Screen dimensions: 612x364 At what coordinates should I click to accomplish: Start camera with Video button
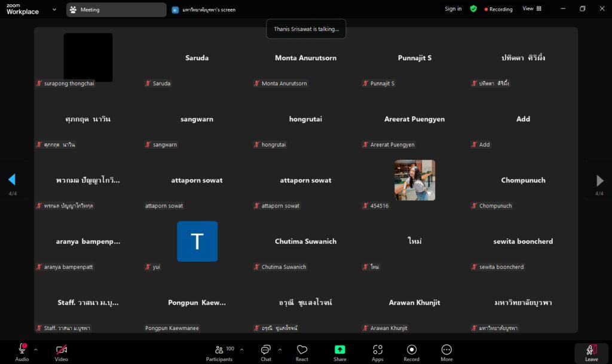tap(61, 352)
